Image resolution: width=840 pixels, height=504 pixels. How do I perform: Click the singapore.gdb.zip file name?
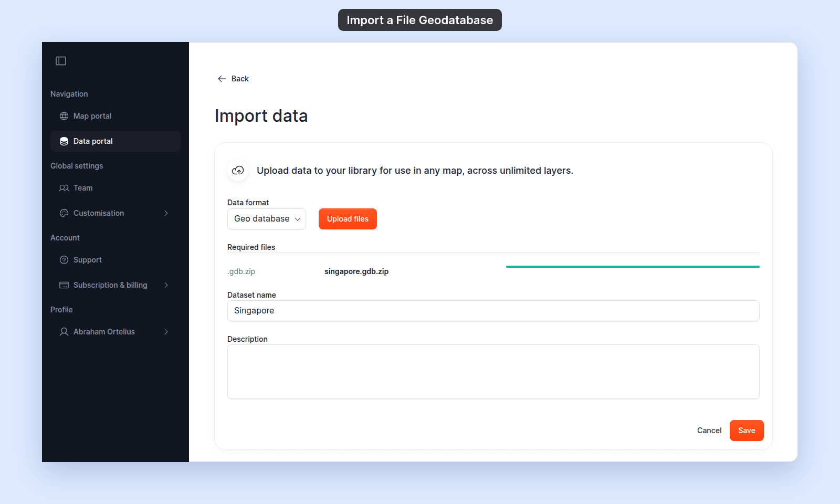pos(356,271)
